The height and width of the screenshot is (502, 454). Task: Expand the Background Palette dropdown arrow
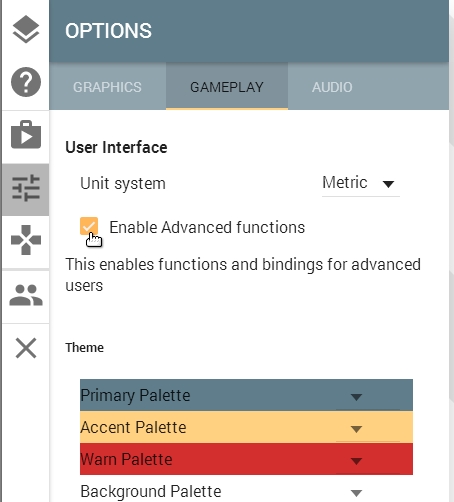pyautogui.click(x=356, y=493)
